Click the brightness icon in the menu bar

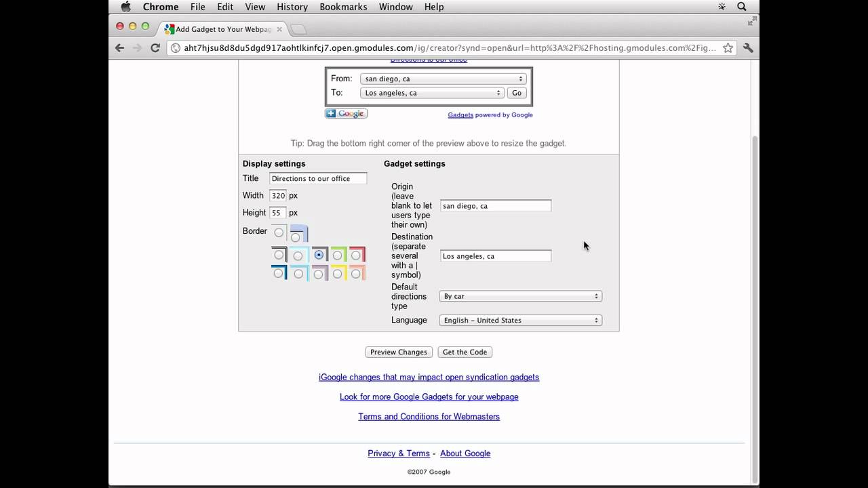722,7
